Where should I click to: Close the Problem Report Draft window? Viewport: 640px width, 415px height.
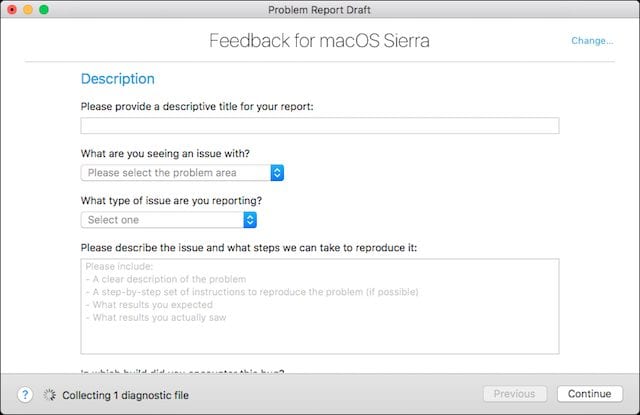click(x=13, y=10)
